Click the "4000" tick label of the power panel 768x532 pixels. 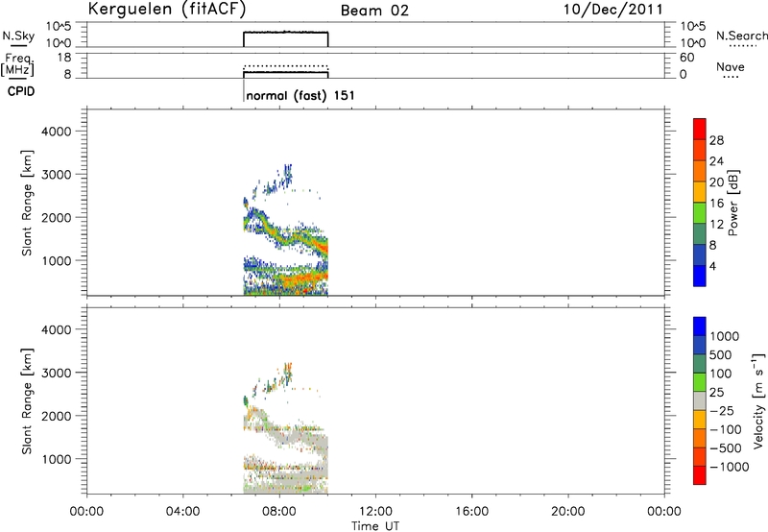(57, 132)
